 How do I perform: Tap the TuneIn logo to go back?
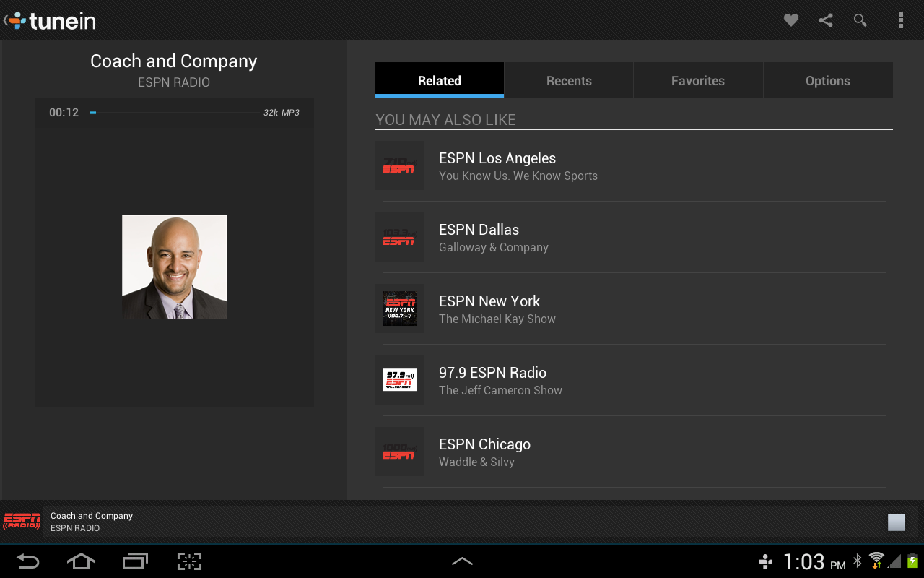click(x=51, y=20)
